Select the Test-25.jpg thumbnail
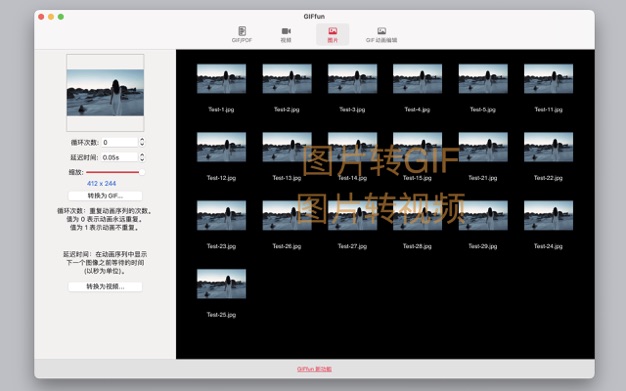626x391 pixels. (x=221, y=284)
